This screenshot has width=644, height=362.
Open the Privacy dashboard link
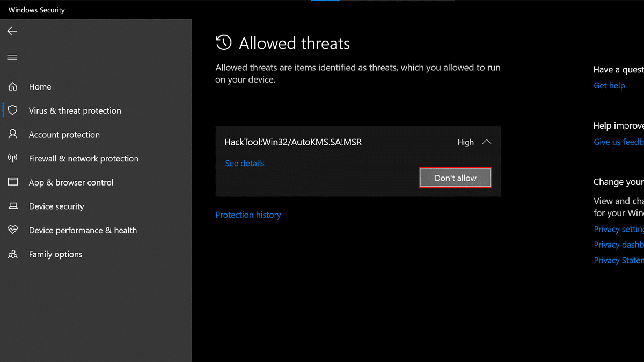click(618, 245)
